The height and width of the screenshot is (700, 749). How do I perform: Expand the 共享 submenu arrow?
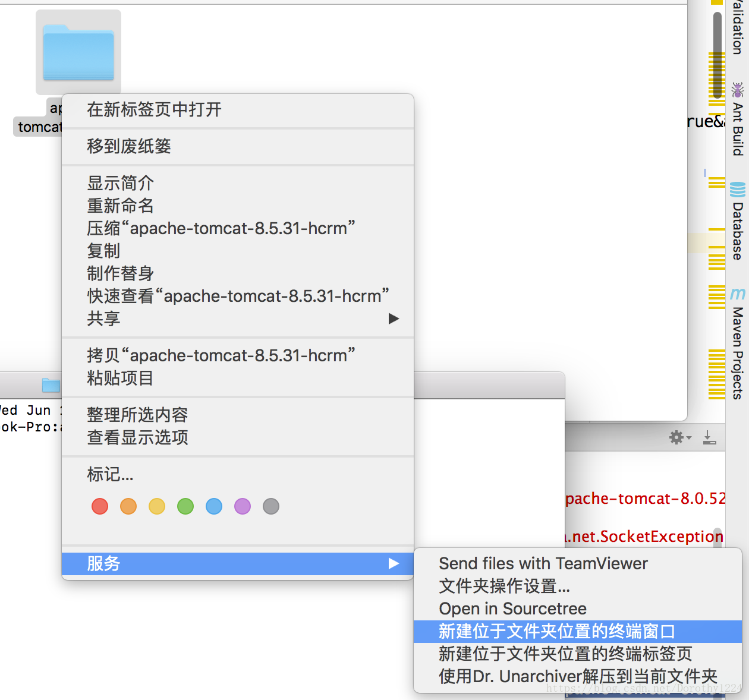(393, 319)
